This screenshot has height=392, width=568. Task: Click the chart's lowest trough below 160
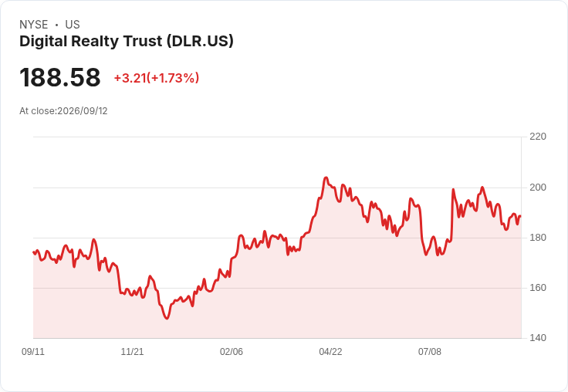click(167, 319)
